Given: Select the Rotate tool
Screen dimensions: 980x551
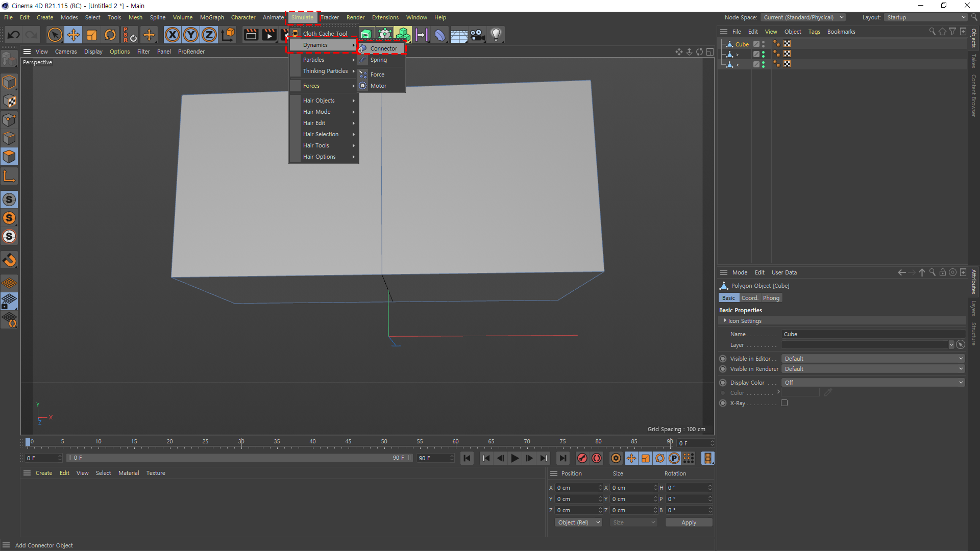Looking at the screenshot, I should point(110,35).
